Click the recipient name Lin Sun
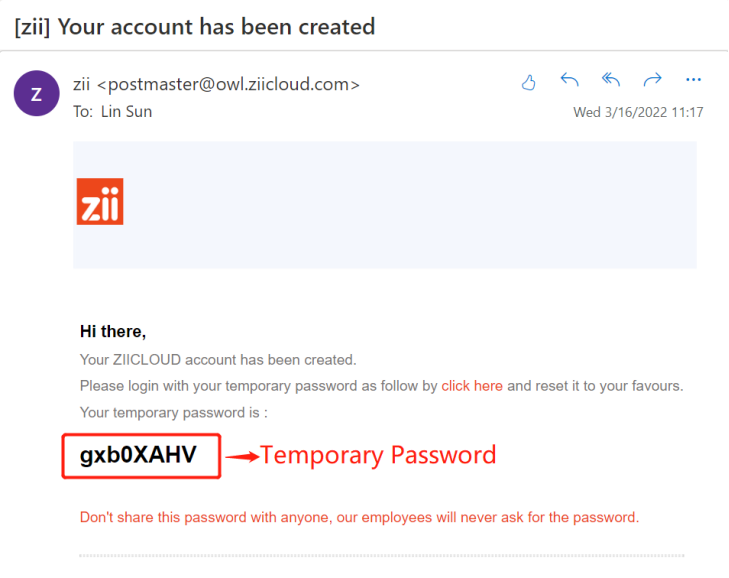 click(127, 111)
